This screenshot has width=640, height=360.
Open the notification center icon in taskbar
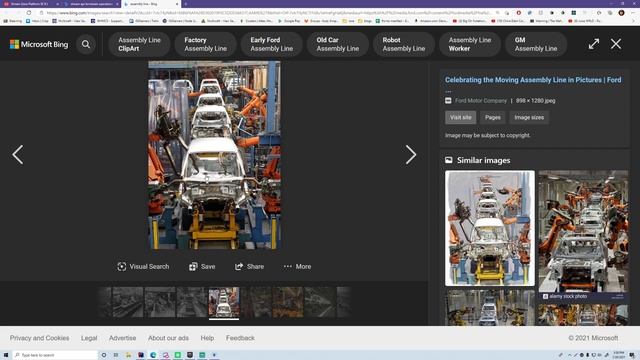(632, 355)
